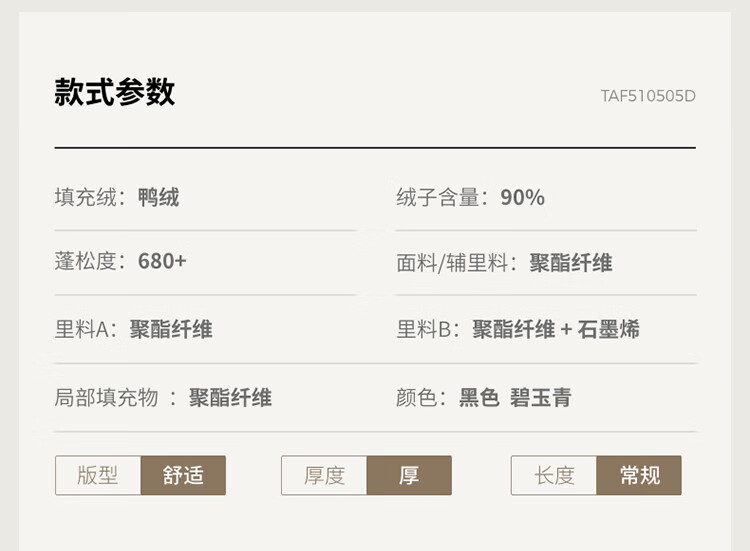The height and width of the screenshot is (551, 750).
Task: Click 聚酯纤维 + 石墨烯 value
Action: pos(556,330)
